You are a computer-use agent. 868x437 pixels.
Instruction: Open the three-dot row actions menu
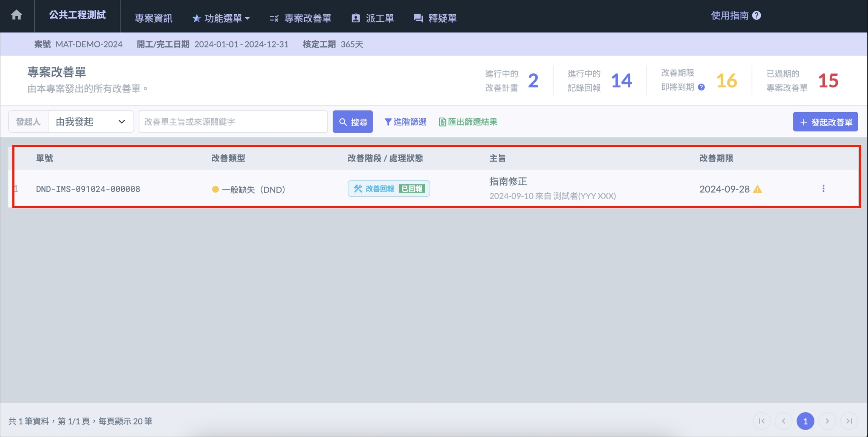point(823,188)
